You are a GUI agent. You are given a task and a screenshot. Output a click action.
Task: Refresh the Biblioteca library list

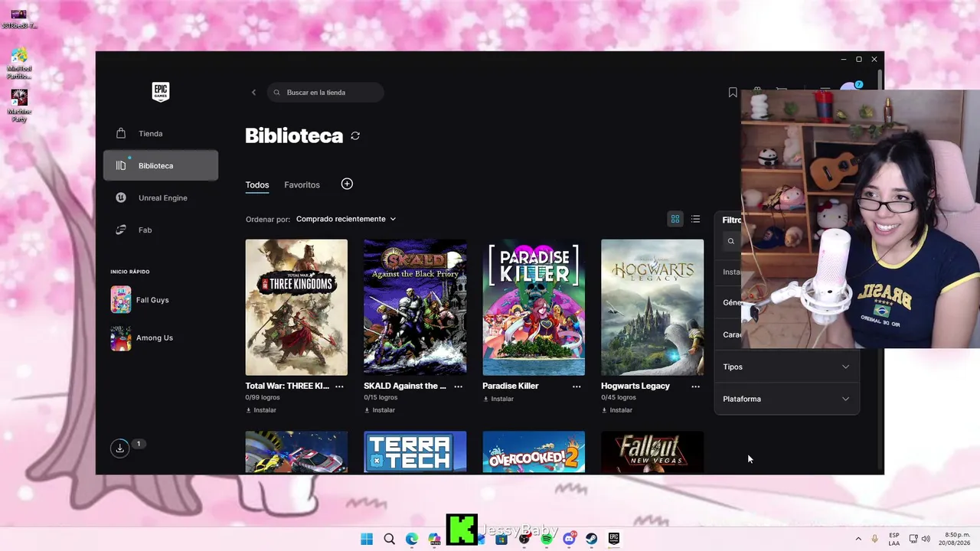(355, 135)
